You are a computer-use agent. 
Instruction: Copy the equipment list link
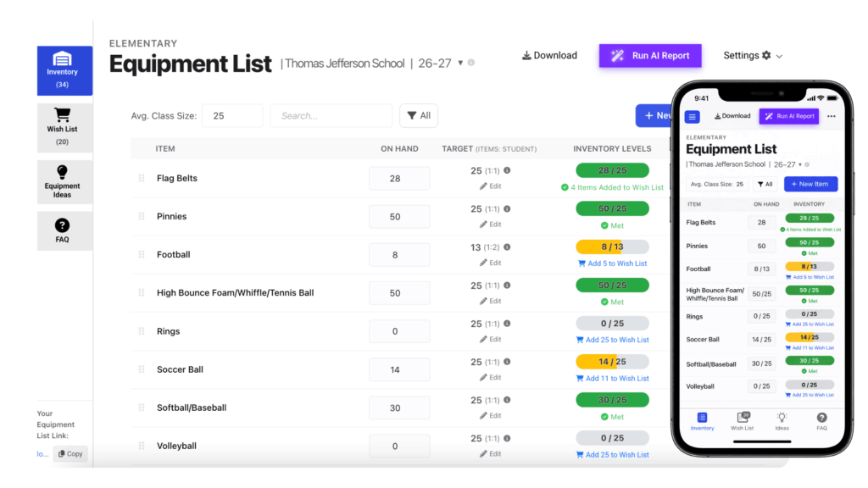pos(70,454)
